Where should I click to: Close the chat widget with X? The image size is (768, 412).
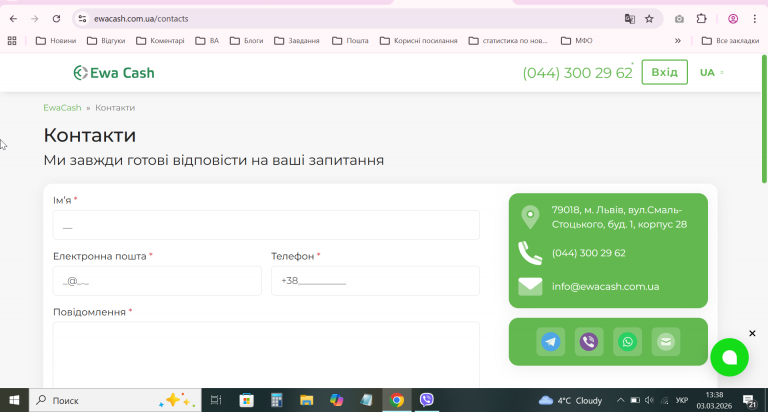pos(752,333)
